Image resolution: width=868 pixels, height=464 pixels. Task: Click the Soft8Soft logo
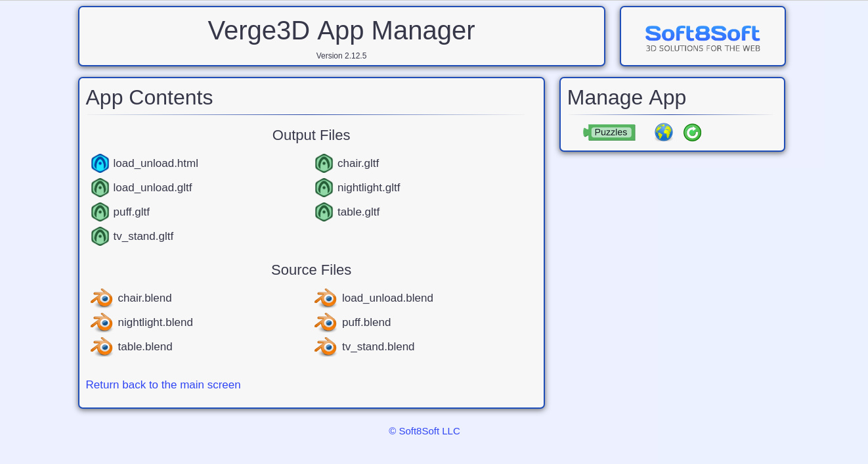click(x=703, y=38)
